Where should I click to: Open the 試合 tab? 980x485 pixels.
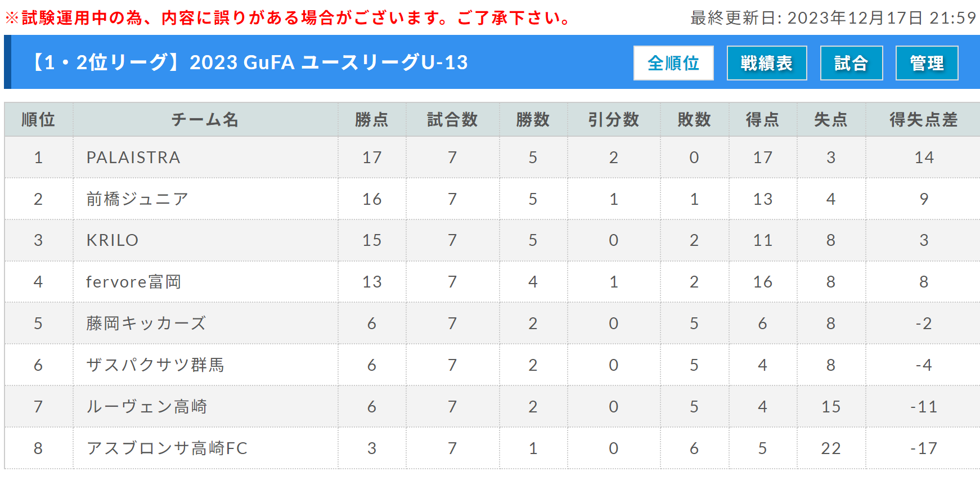coord(851,63)
